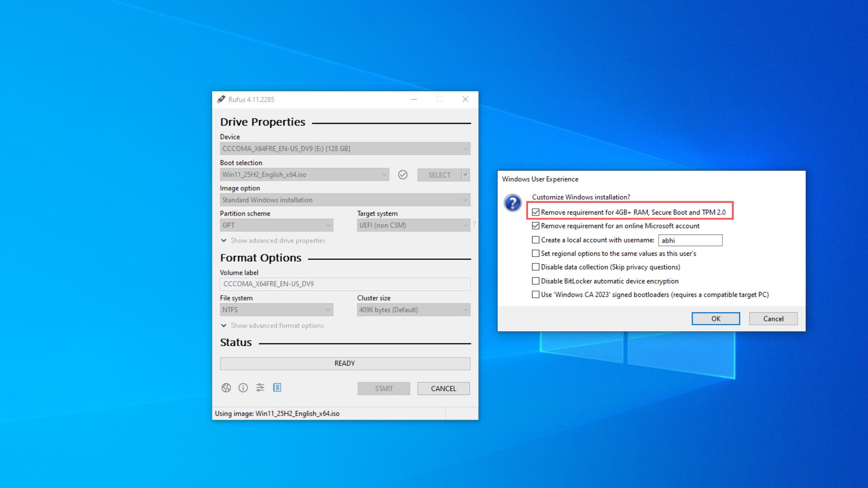Open Rufus settings via the sliders icon
This screenshot has width=868, height=488.
point(260,387)
